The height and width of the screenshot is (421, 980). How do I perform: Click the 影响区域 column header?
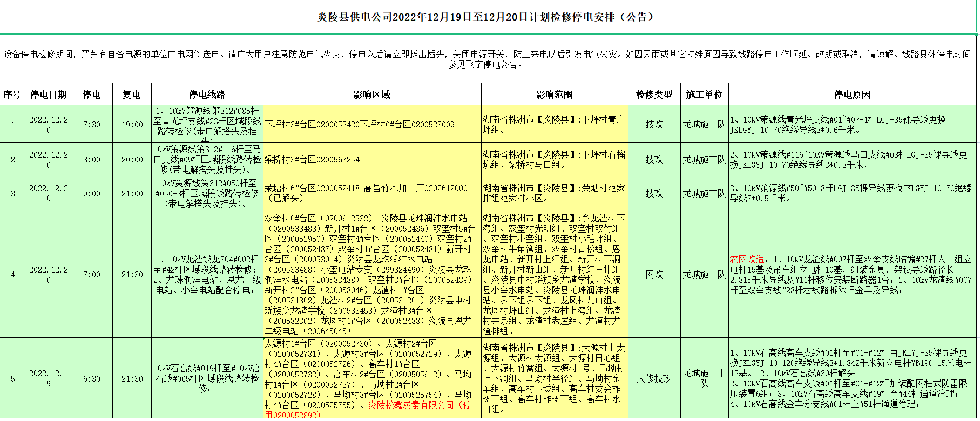[x=371, y=94]
